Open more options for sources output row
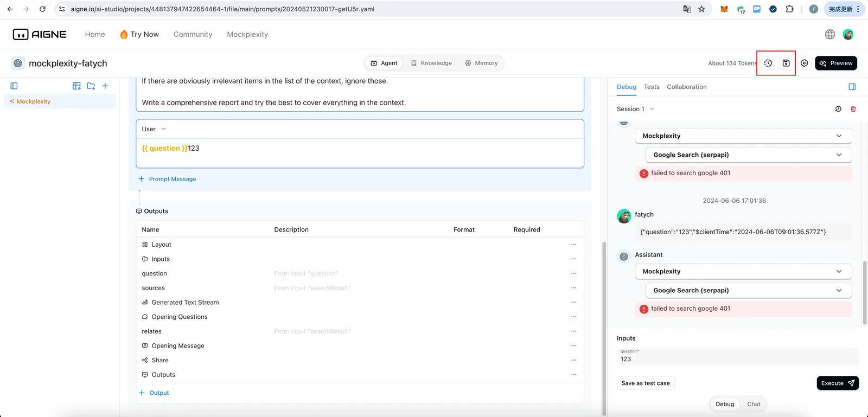Viewport: 868px width, 417px height. 573,288
